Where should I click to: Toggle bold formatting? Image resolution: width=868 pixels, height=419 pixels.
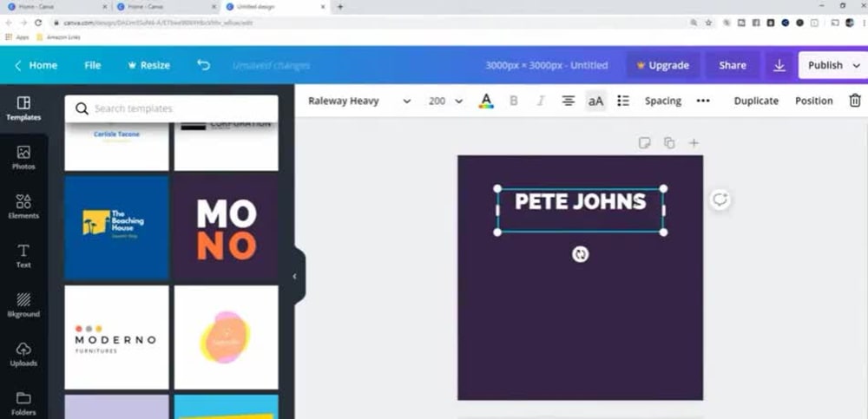coord(513,101)
